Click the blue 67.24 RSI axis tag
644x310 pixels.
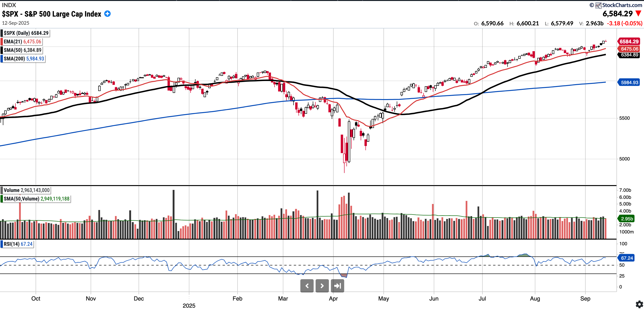pyautogui.click(x=627, y=258)
